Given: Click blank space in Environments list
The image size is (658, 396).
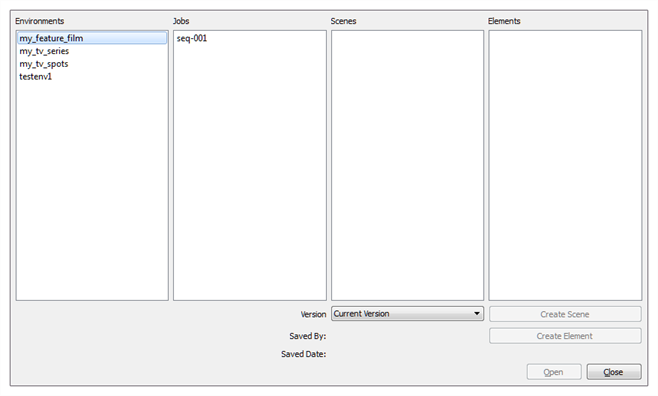Looking at the screenshot, I should 92,189.
